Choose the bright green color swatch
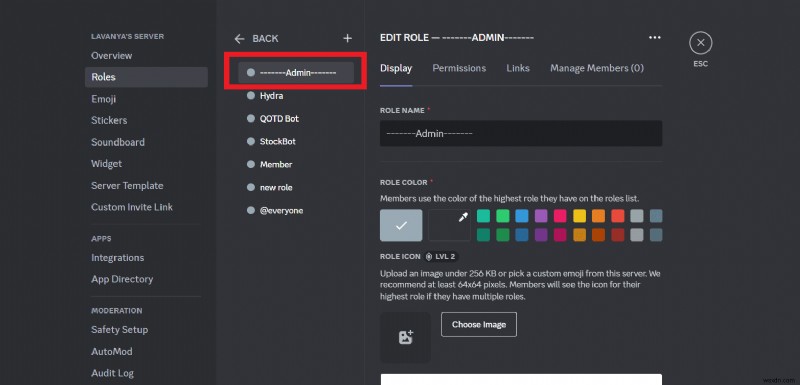The height and width of the screenshot is (385, 800). click(503, 216)
